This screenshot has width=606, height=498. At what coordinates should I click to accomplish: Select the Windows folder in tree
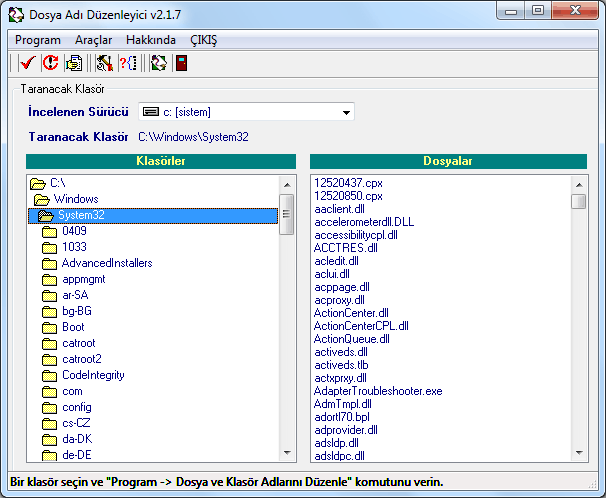pyautogui.click(x=75, y=199)
